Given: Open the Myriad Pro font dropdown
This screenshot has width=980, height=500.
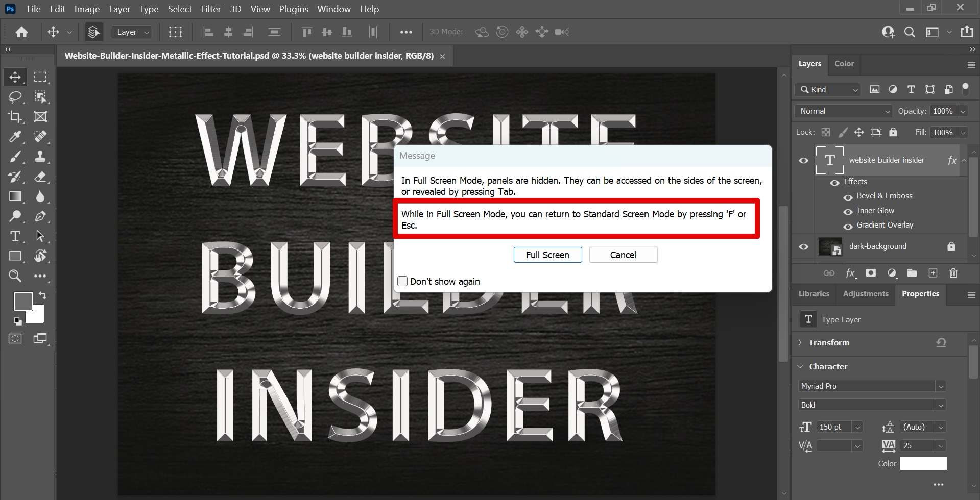Looking at the screenshot, I should tap(872, 386).
